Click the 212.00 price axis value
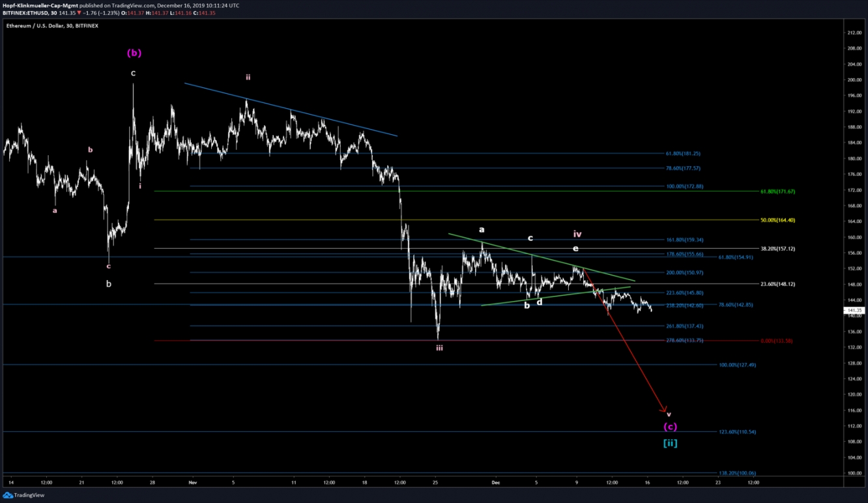The image size is (868, 503). (x=854, y=33)
